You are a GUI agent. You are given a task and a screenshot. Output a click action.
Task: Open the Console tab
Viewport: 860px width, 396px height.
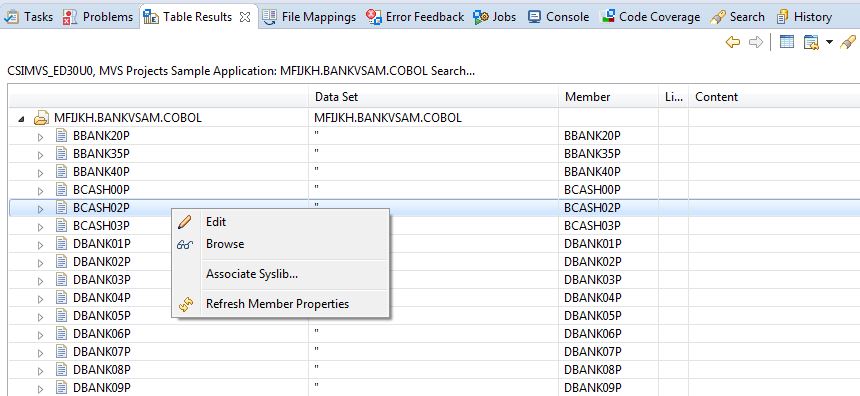coord(558,16)
